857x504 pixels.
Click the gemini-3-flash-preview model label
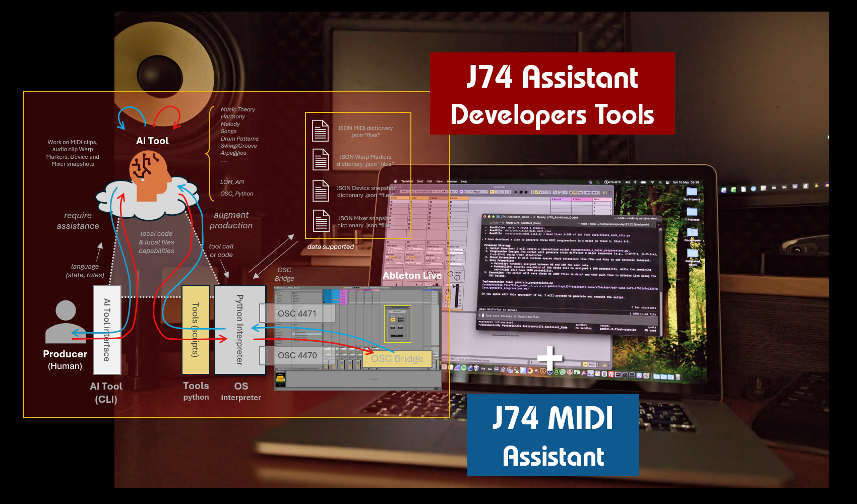point(618,329)
